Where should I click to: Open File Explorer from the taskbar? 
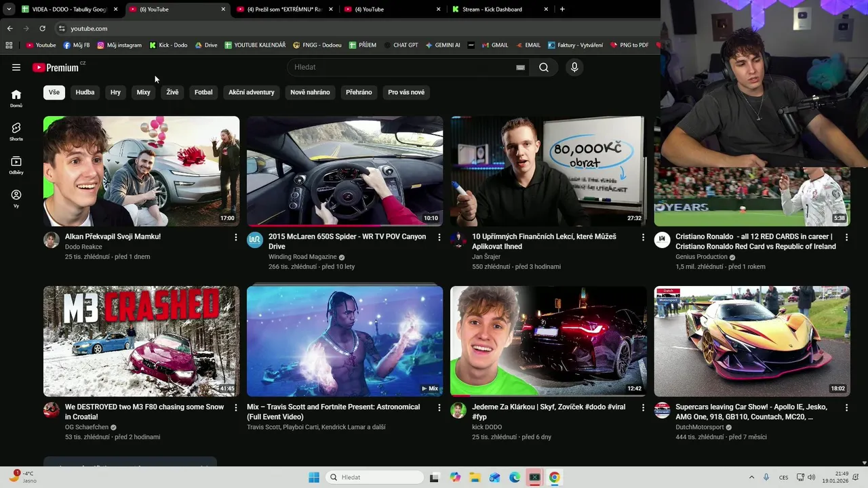475,477
